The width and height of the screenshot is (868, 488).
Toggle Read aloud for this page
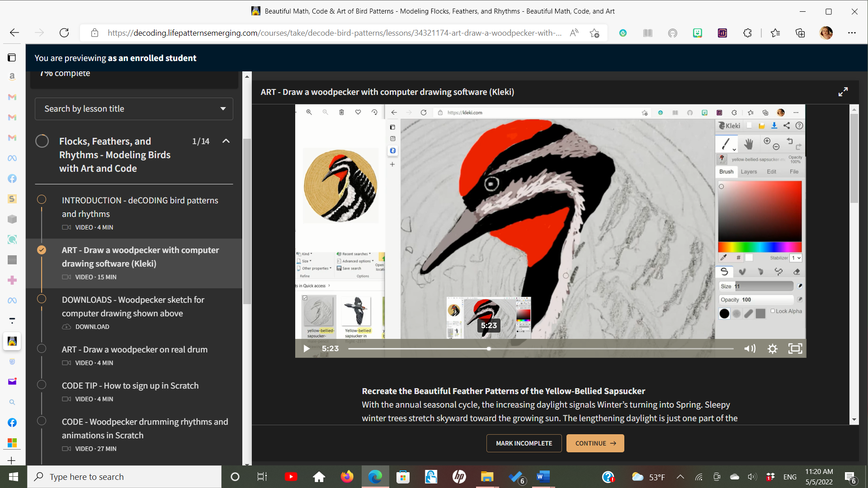[x=574, y=33]
